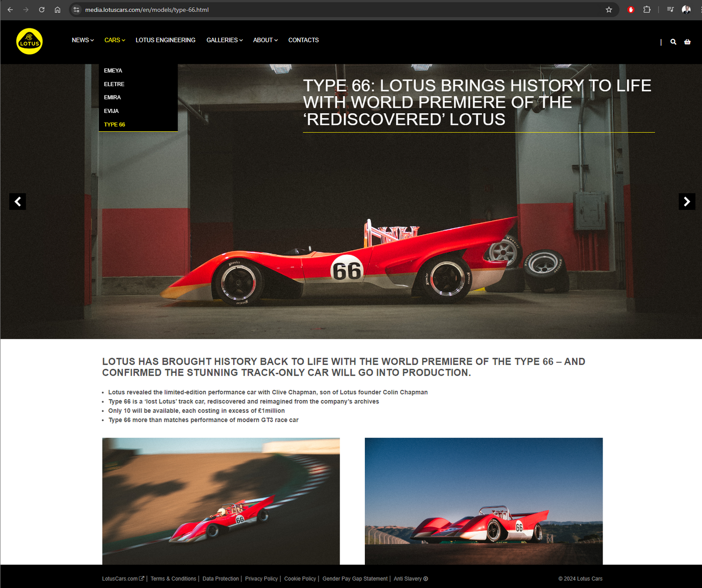Screen dimensions: 702x588
Task: Collapse the CARS dropdown menu
Action: click(115, 40)
